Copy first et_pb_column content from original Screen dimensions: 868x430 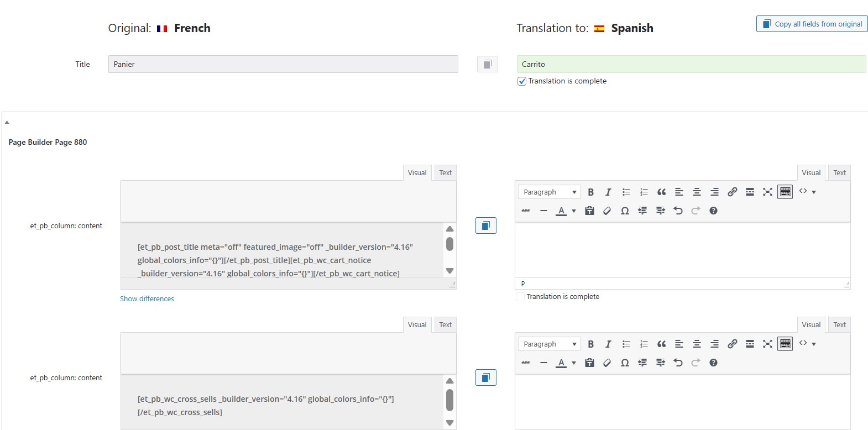[486, 226]
